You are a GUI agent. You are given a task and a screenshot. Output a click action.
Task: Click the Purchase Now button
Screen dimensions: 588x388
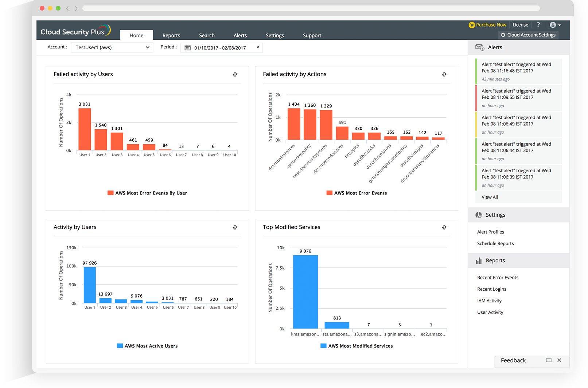[488, 25]
